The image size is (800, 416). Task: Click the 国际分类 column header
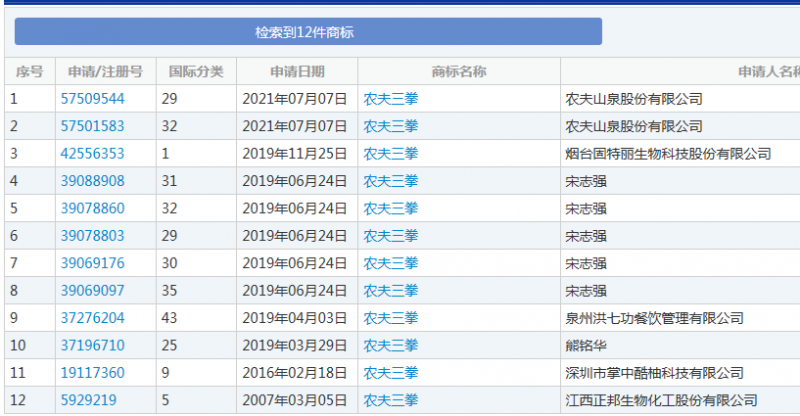(x=196, y=71)
